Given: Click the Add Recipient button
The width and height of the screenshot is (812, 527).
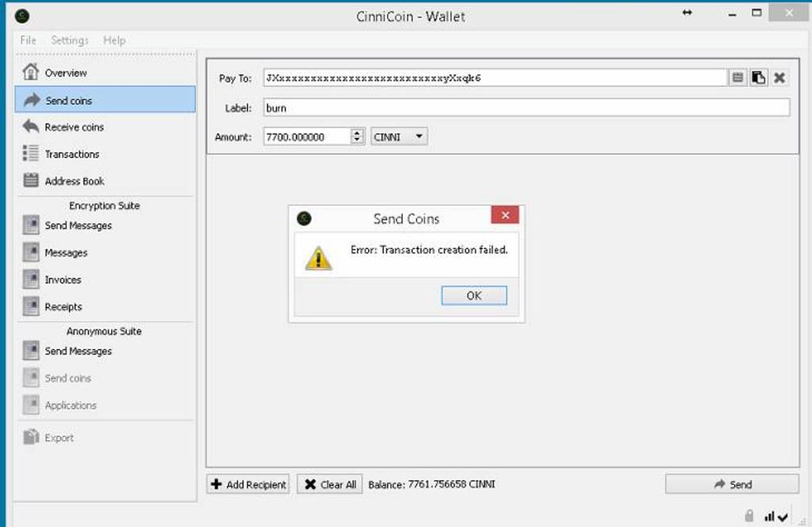Looking at the screenshot, I should point(248,484).
